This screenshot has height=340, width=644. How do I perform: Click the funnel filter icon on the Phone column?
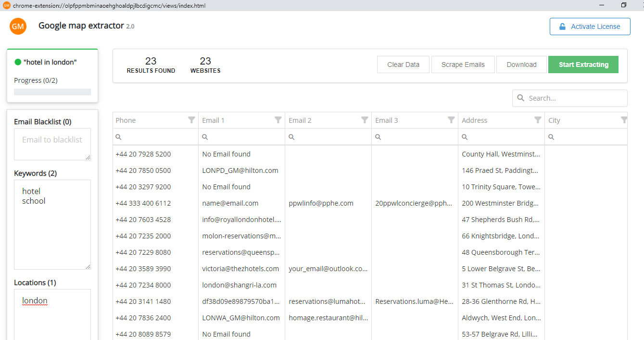tap(191, 120)
